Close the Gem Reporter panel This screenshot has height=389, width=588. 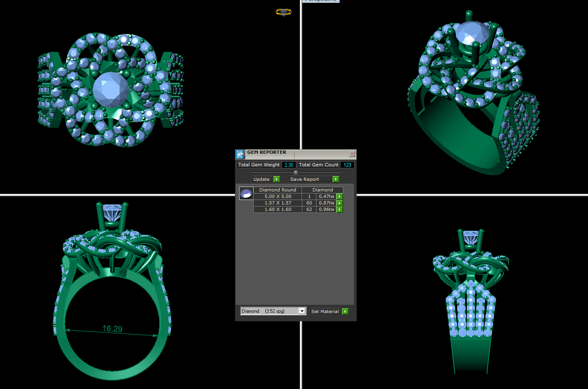coord(352,154)
